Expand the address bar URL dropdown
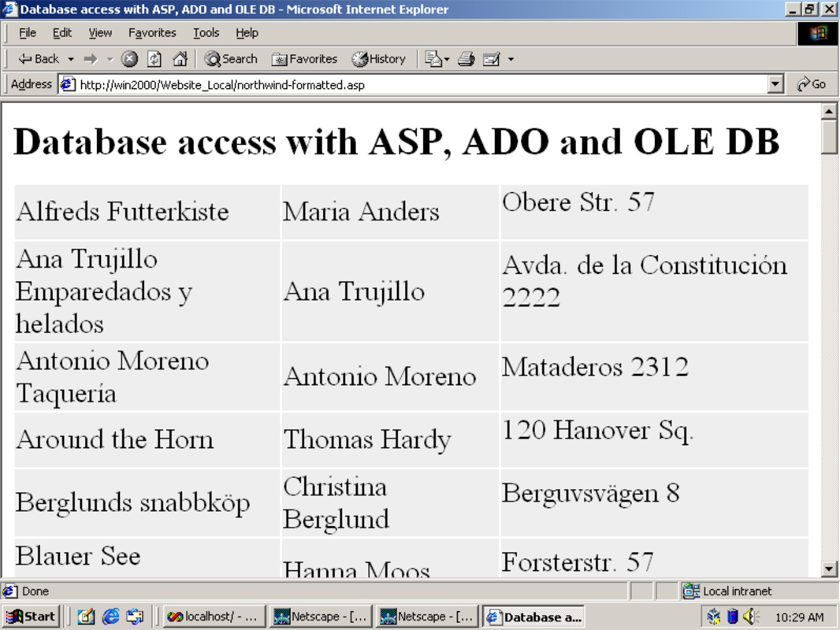Screen dimensions: 840x630 click(x=775, y=84)
